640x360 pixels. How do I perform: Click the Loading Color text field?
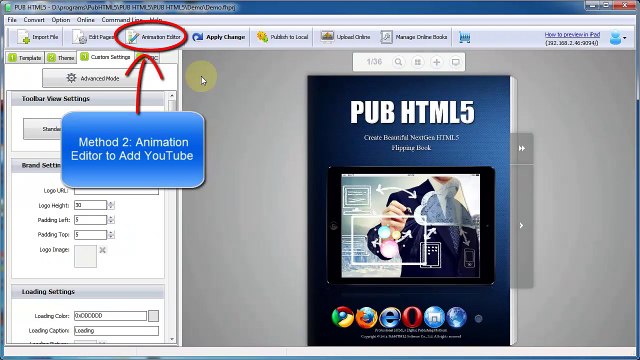pos(110,316)
